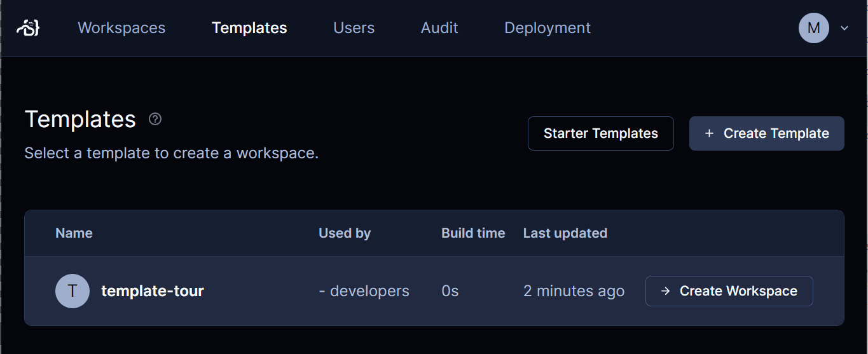This screenshot has width=868, height=354.
Task: Open the Workspaces nav tab
Action: (121, 28)
